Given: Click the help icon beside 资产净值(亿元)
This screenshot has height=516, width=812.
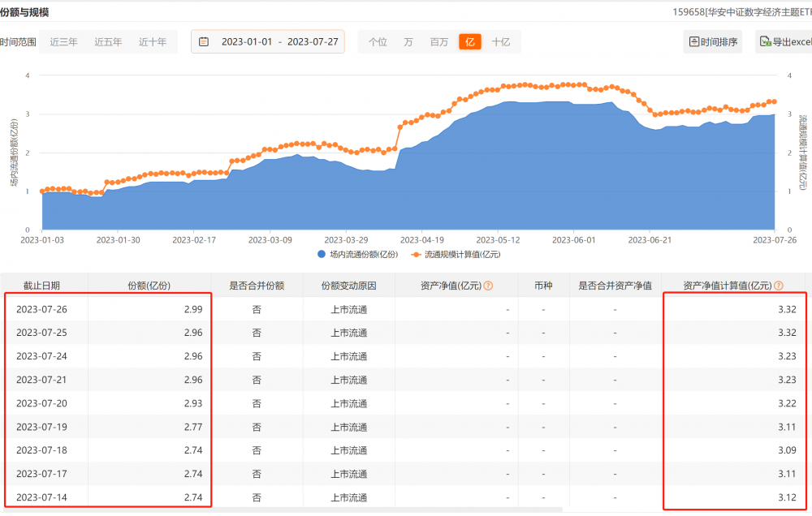Looking at the screenshot, I should point(488,286).
